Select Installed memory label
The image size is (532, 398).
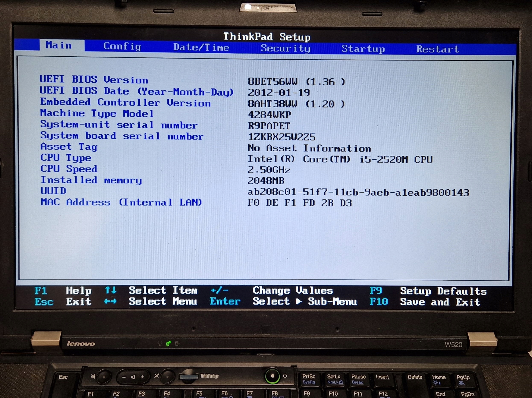tap(91, 180)
